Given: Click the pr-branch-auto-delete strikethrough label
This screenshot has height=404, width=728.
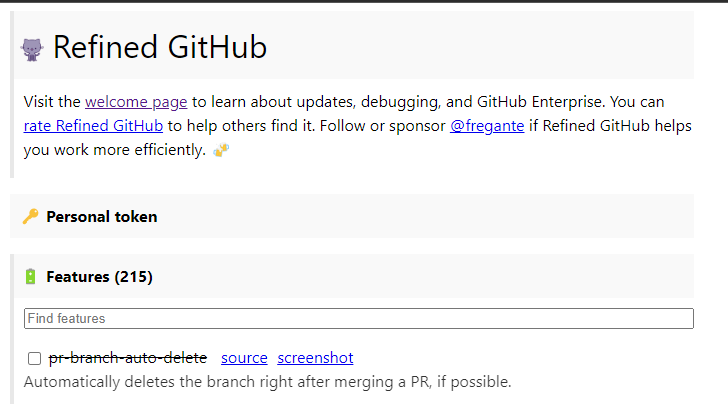Looking at the screenshot, I should pos(128,358).
